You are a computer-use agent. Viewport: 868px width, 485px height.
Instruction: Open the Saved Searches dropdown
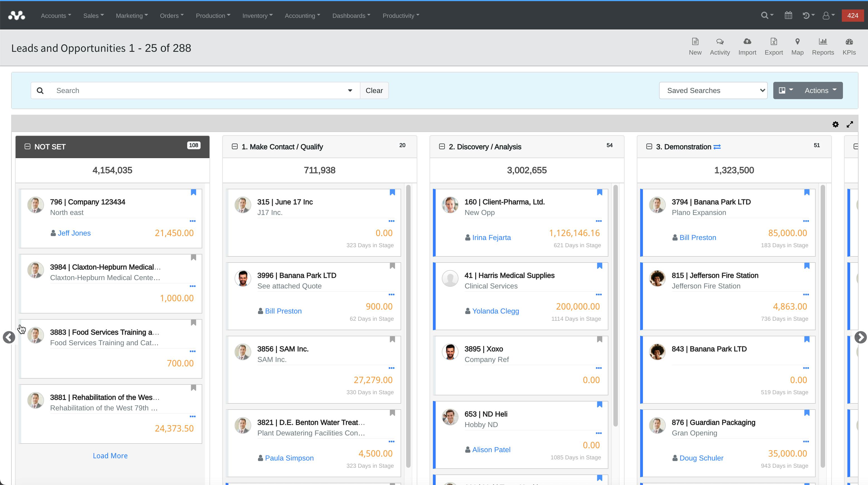tap(713, 90)
